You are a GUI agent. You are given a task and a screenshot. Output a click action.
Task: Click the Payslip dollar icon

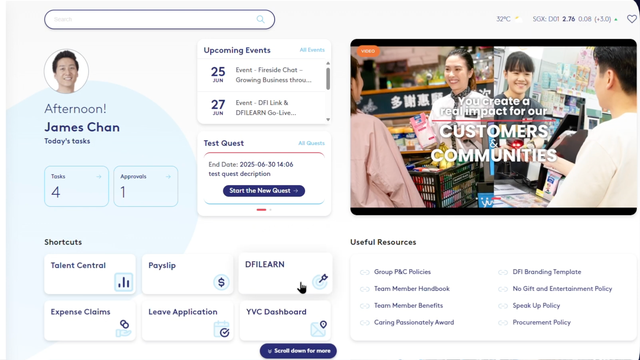coord(221,282)
